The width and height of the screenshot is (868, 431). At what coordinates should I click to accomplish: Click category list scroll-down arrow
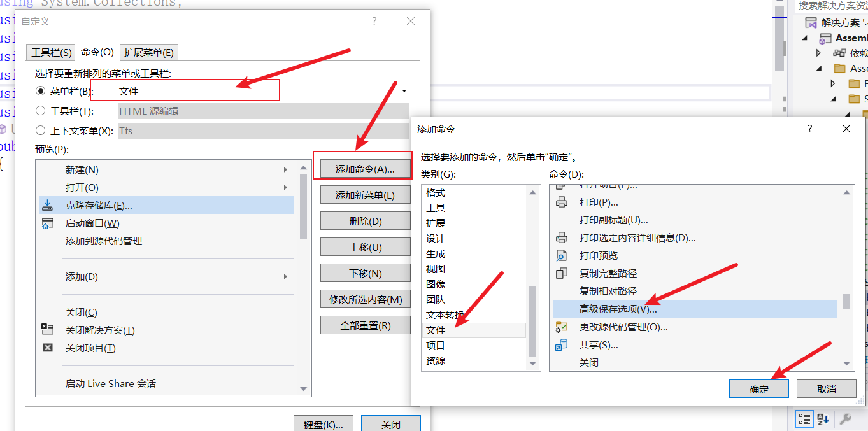[533, 364]
